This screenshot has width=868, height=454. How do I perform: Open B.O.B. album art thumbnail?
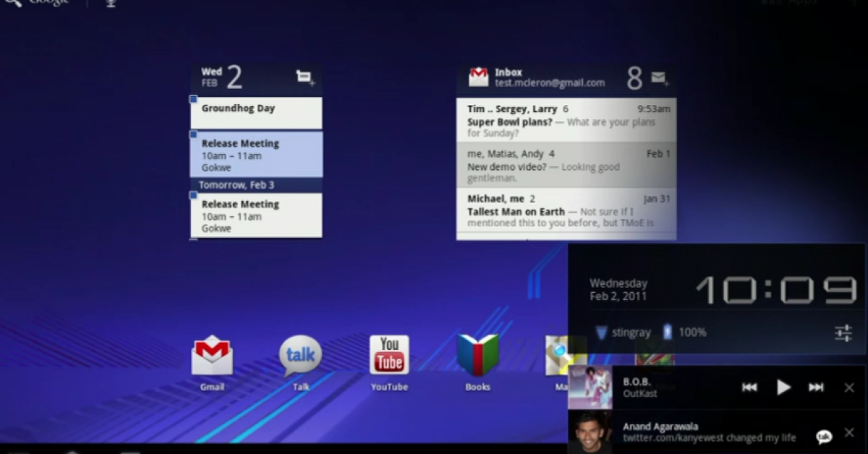coord(590,387)
